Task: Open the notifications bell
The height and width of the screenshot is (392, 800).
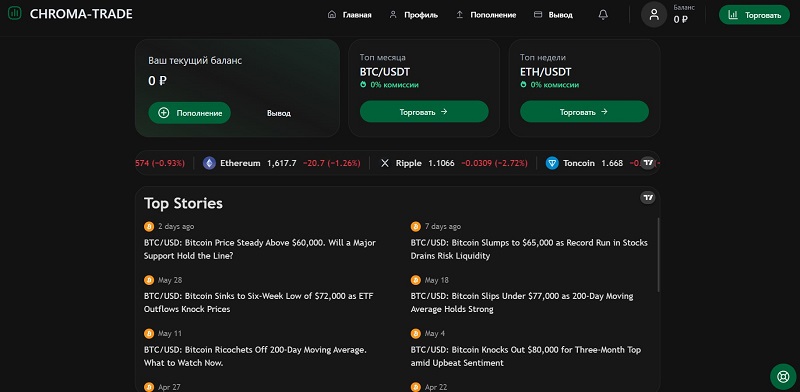Action: tap(603, 15)
